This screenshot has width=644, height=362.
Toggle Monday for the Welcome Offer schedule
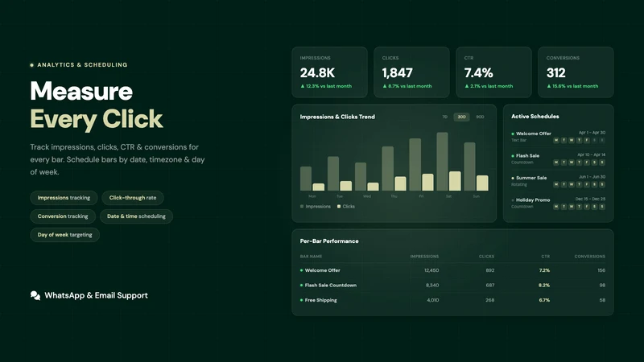(556, 140)
